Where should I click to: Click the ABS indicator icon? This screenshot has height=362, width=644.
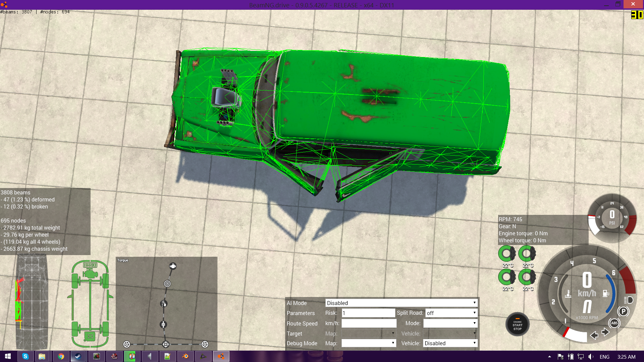614,323
